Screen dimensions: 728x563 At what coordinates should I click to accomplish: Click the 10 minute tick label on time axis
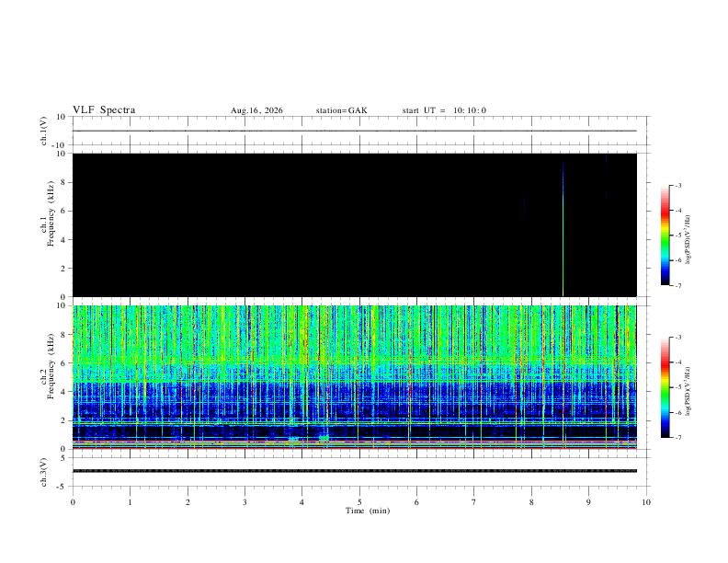[x=646, y=502]
